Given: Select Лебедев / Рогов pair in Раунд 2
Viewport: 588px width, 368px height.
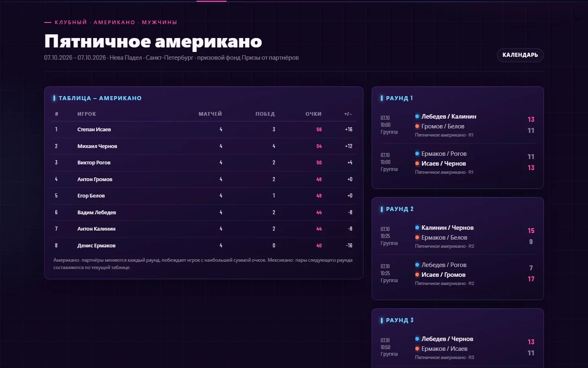Looking at the screenshot, I should click(x=444, y=265).
